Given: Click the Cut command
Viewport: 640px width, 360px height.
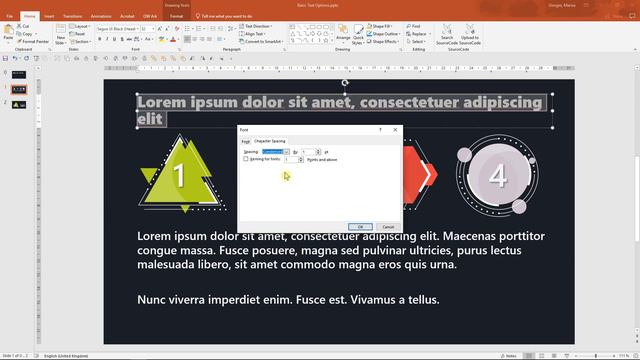Looking at the screenshot, I should pyautogui.click(x=23, y=26).
